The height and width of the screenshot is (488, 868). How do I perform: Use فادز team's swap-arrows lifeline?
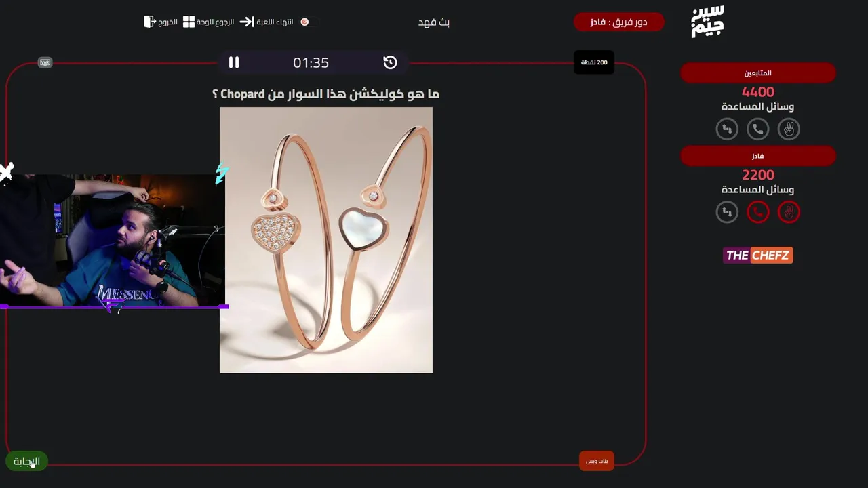727,212
